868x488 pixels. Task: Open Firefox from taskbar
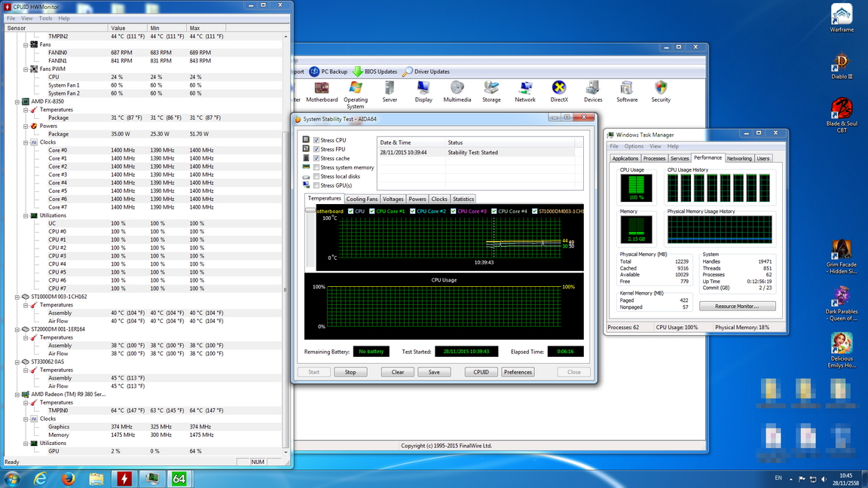68,479
